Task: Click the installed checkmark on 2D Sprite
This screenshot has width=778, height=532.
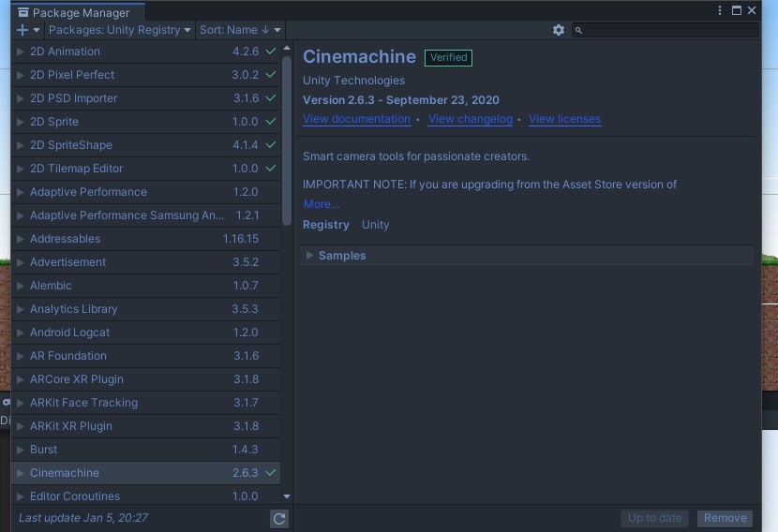Action: pyautogui.click(x=270, y=121)
